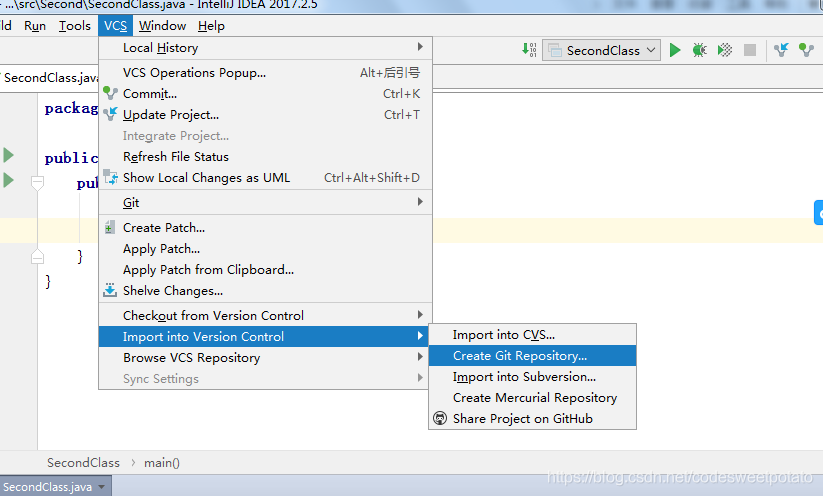Click the run gutter arrow beside public class
This screenshot has height=496, width=823.
coord(8,155)
